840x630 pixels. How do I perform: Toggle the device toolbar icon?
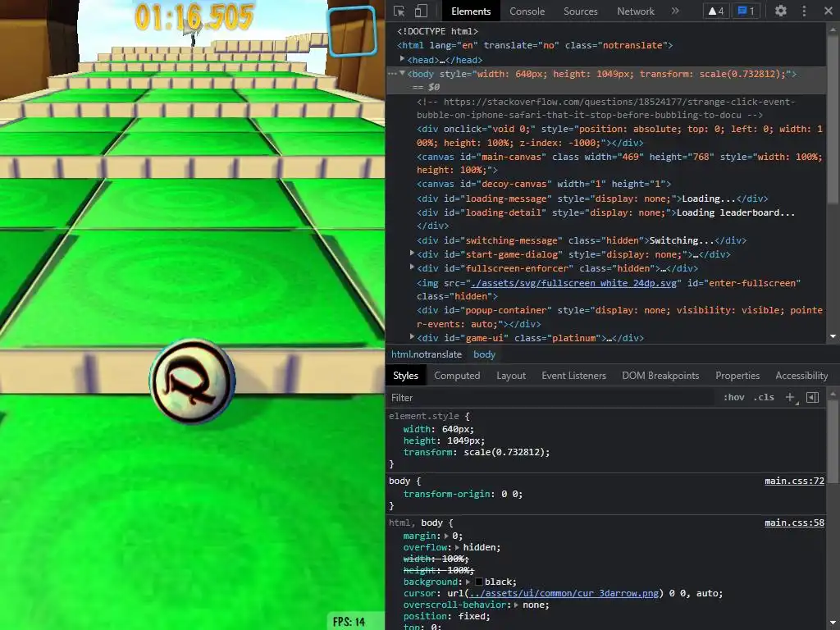point(422,11)
